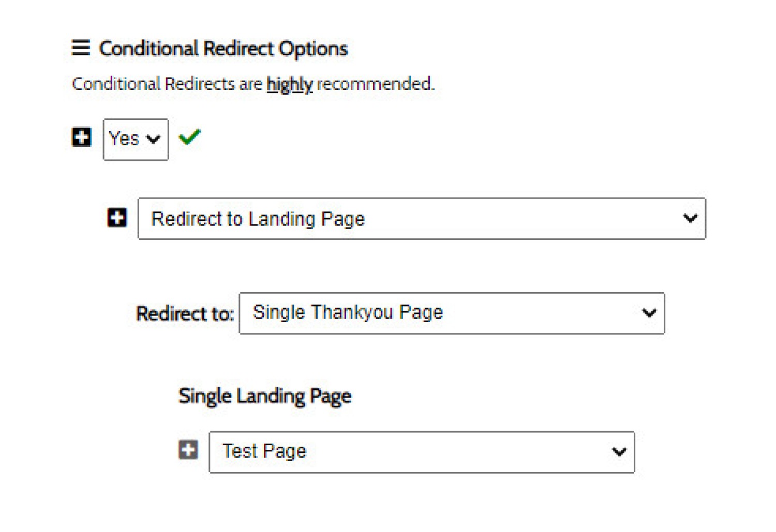Click the Single Thankyou Page text
This screenshot has width=776, height=532.
[348, 313]
